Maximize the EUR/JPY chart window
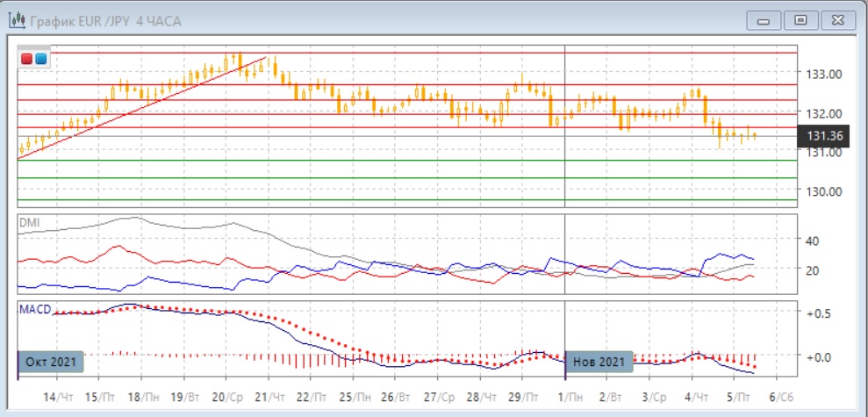The width and height of the screenshot is (868, 417). tap(800, 20)
